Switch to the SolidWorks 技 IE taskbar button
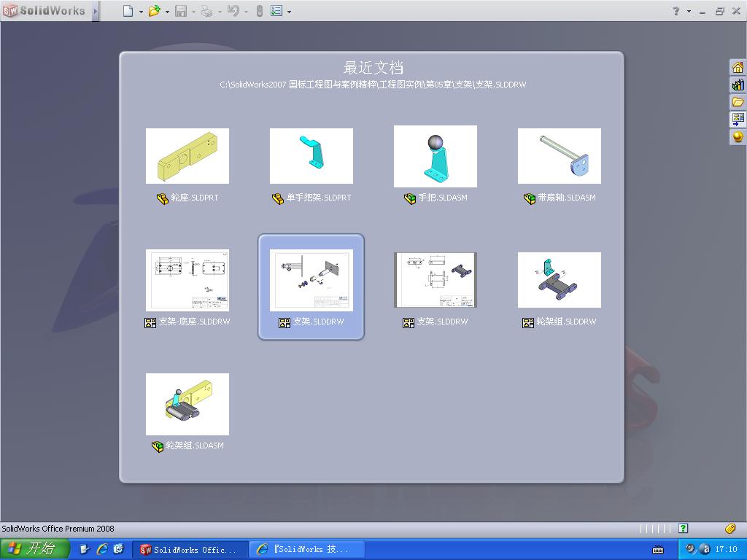This screenshot has height=560, width=747. pyautogui.click(x=307, y=550)
